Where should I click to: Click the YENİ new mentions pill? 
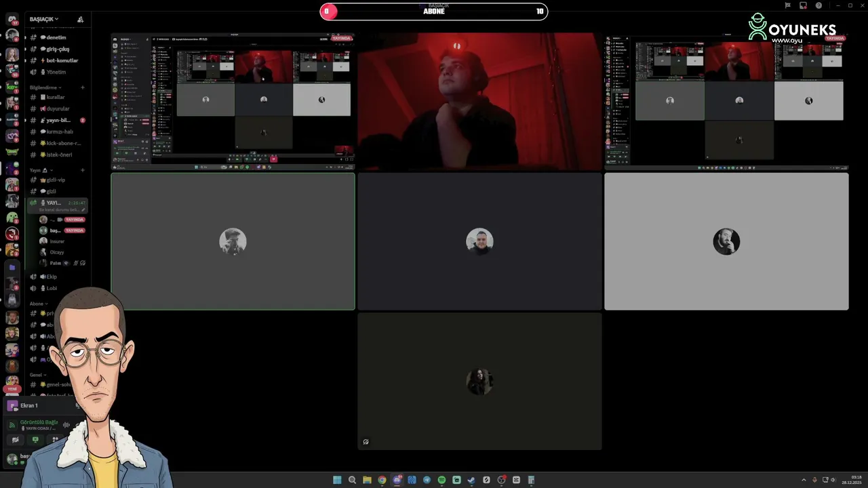tap(12, 389)
